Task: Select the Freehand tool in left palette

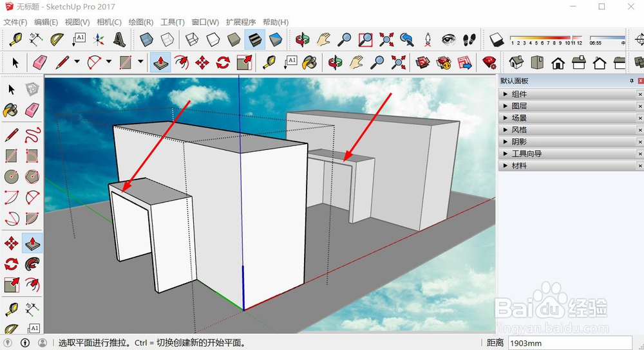Action: (32, 134)
